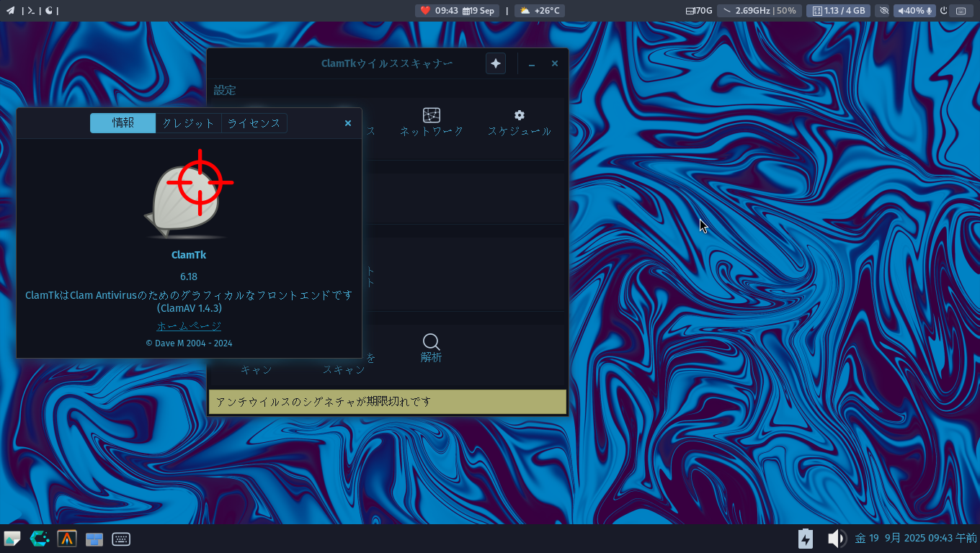Select the 情報 tab in the about dialog
The height and width of the screenshot is (553, 980).
tap(122, 123)
